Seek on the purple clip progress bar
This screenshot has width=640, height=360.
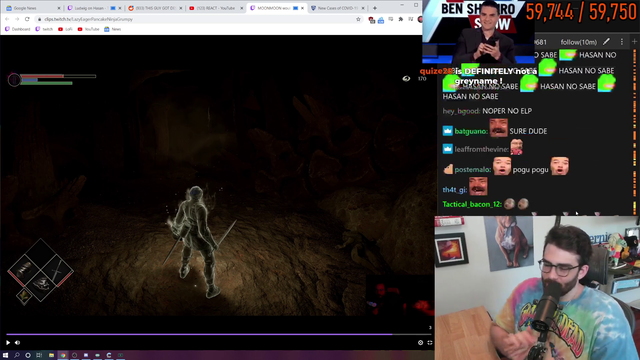(219, 334)
